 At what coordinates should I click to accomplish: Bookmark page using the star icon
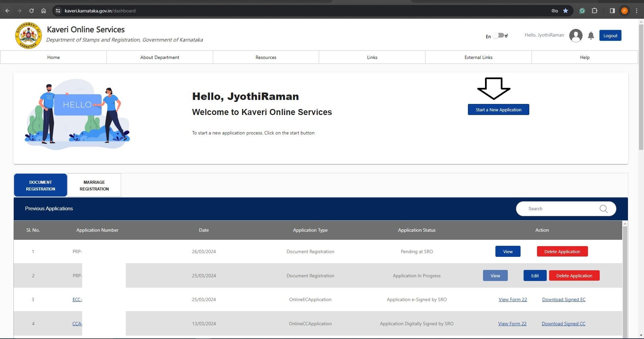(x=566, y=11)
